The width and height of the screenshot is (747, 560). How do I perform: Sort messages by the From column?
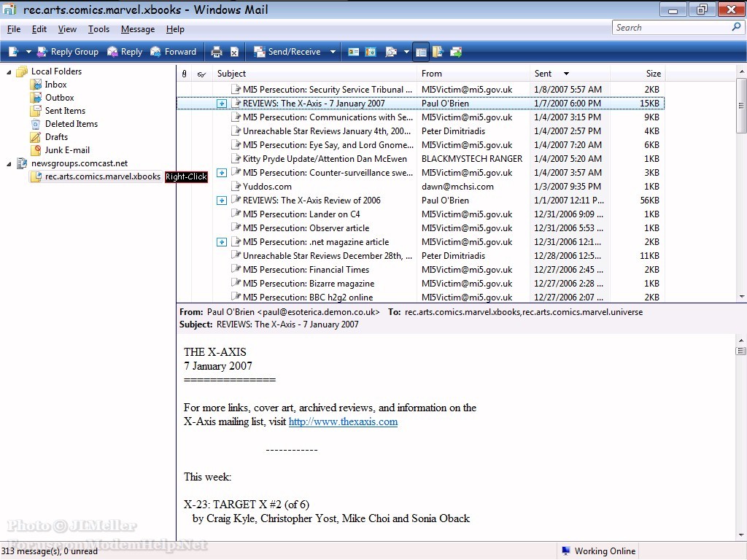pos(473,74)
